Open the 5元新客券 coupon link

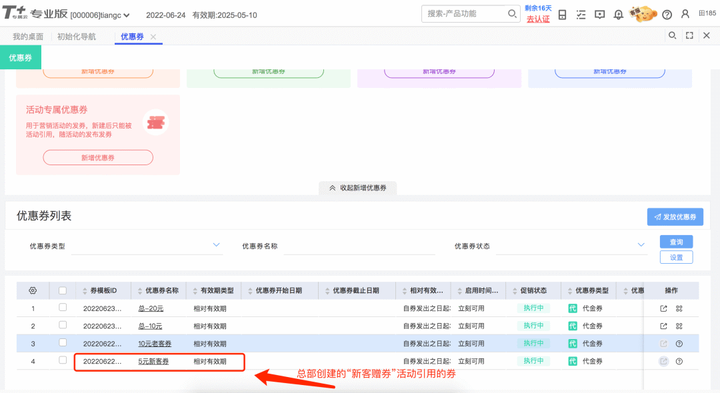click(153, 361)
